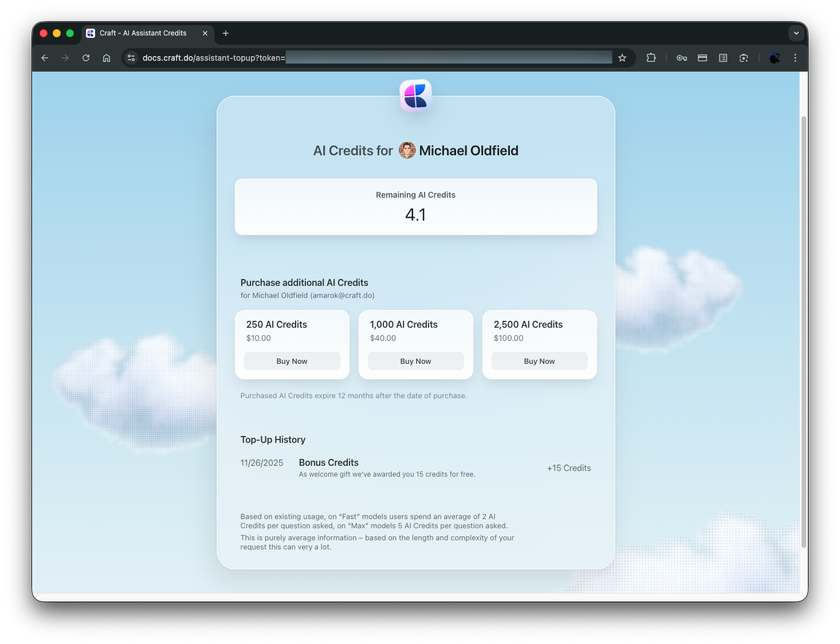Close the window with red button
Screen dimensions: 840x644
click(44, 33)
